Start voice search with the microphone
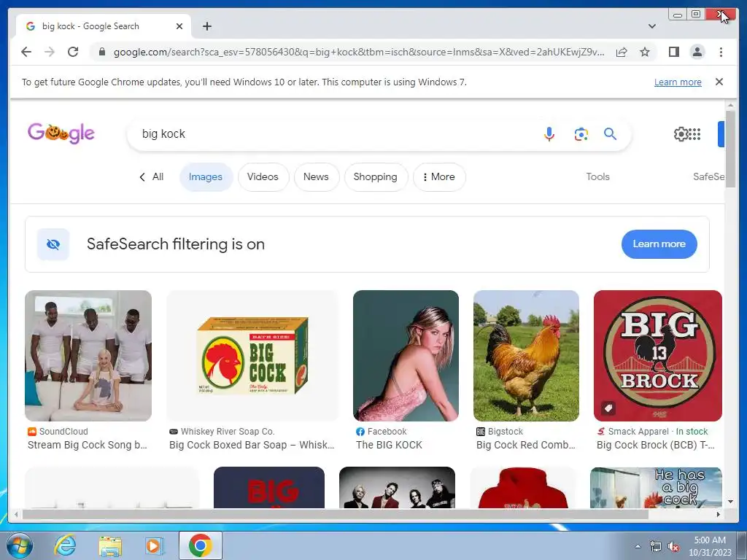747x560 pixels. pos(549,134)
